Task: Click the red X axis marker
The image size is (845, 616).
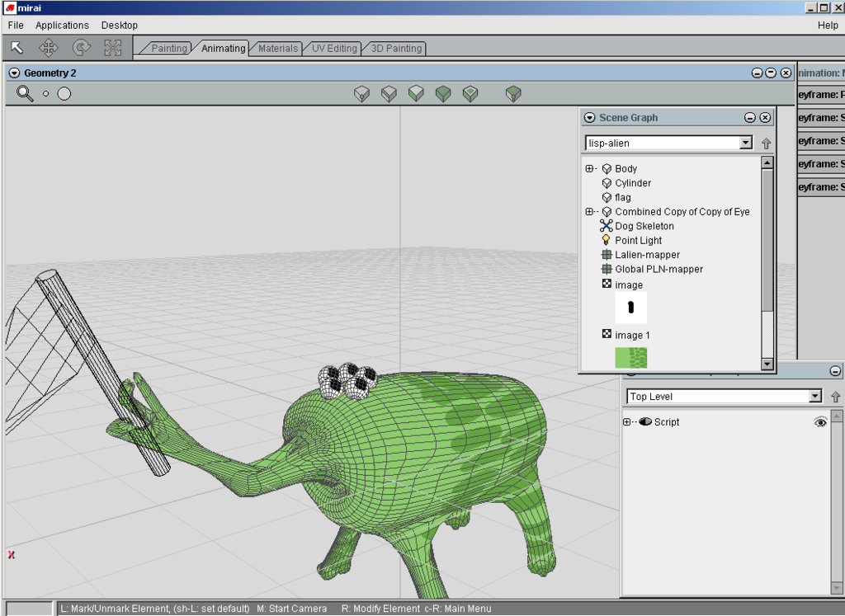Action: (11, 555)
